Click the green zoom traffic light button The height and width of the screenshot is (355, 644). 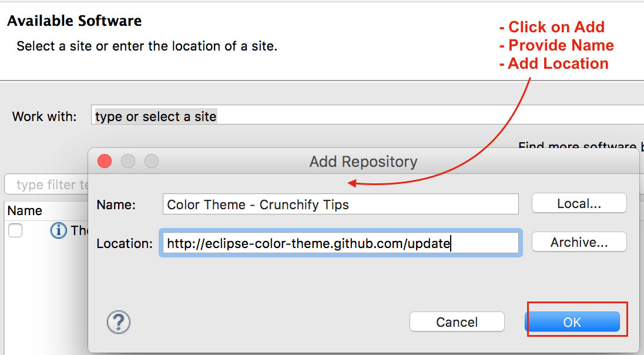coord(153,161)
